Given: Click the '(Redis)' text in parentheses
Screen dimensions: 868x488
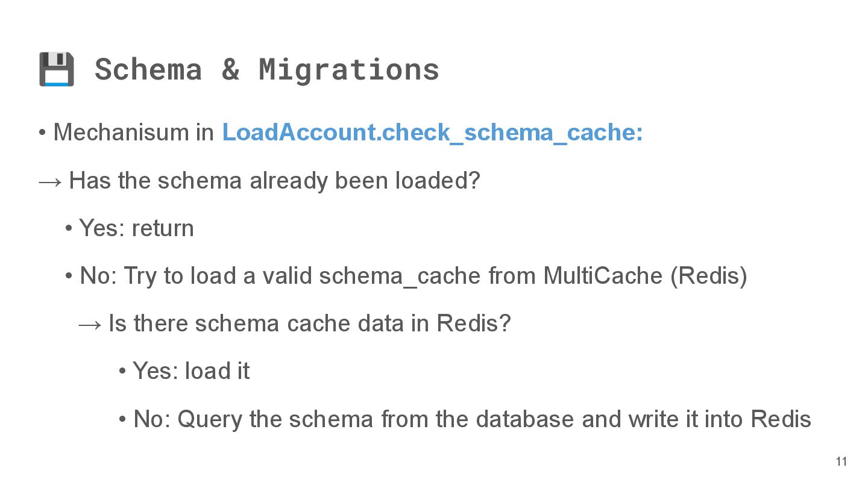Looking at the screenshot, I should tap(708, 276).
